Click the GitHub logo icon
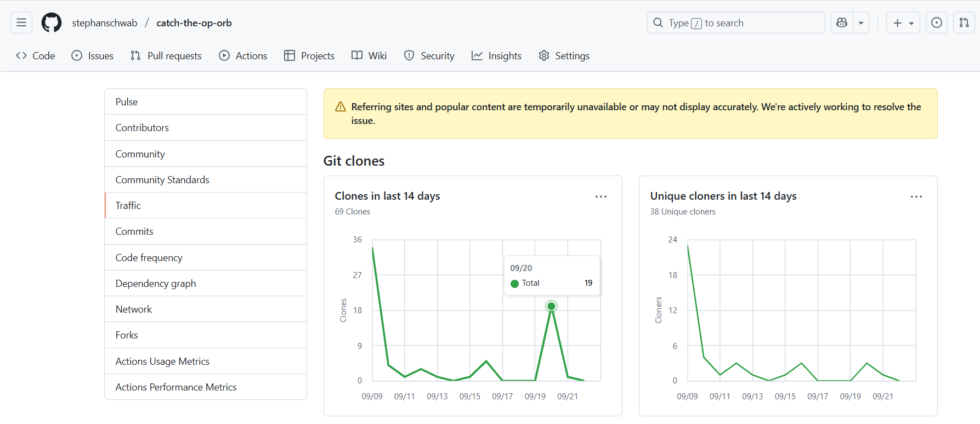The width and height of the screenshot is (980, 424). pos(52,22)
